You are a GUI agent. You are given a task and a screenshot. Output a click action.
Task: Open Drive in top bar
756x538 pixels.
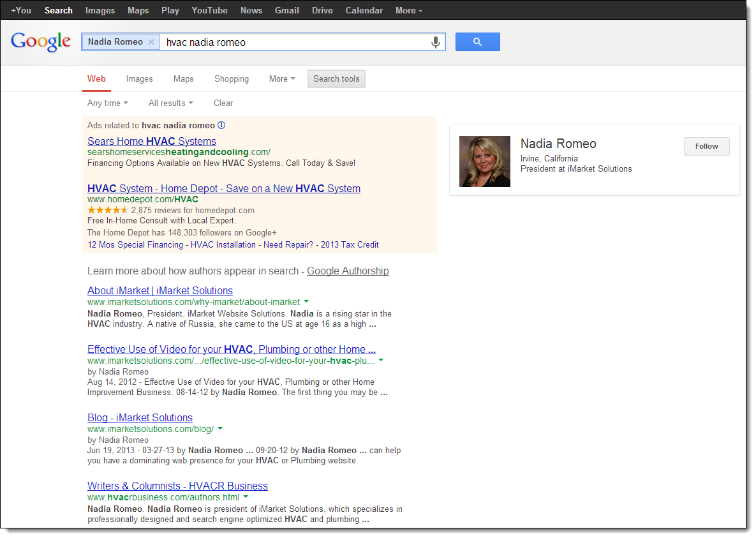[x=322, y=11]
